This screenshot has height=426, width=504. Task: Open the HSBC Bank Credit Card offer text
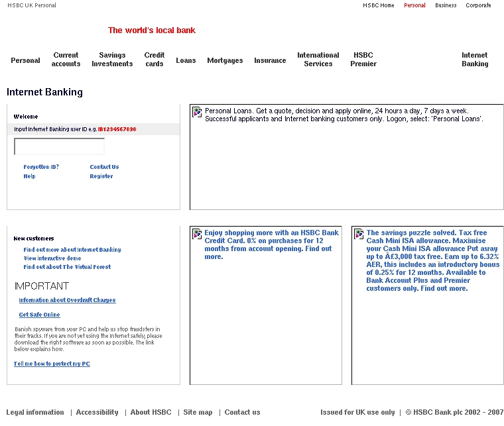point(272,244)
